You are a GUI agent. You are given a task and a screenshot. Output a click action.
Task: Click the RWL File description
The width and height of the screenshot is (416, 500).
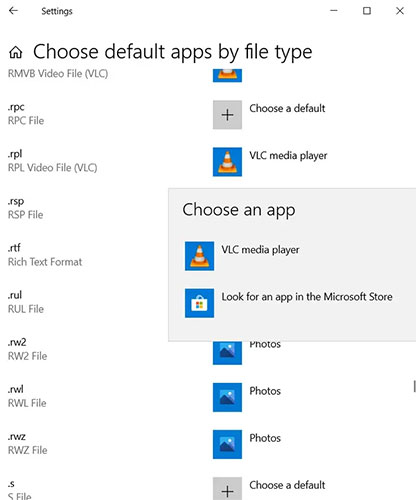point(27,403)
